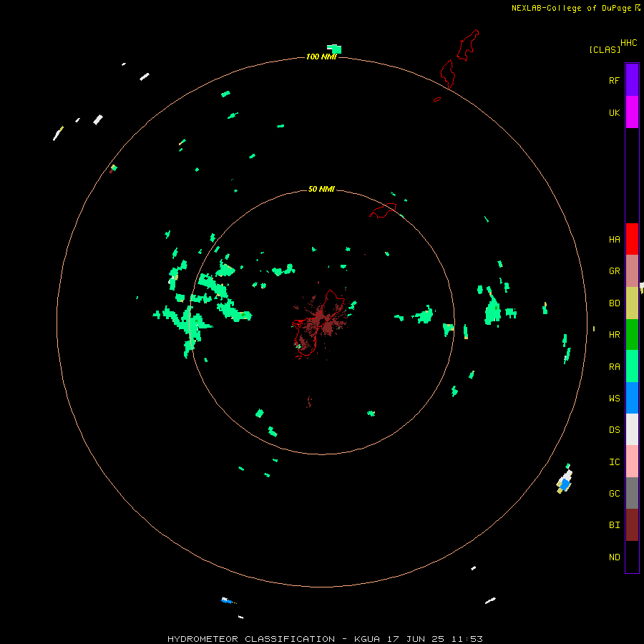Click the RA legend label
This screenshot has height=644, width=644.
click(x=614, y=367)
